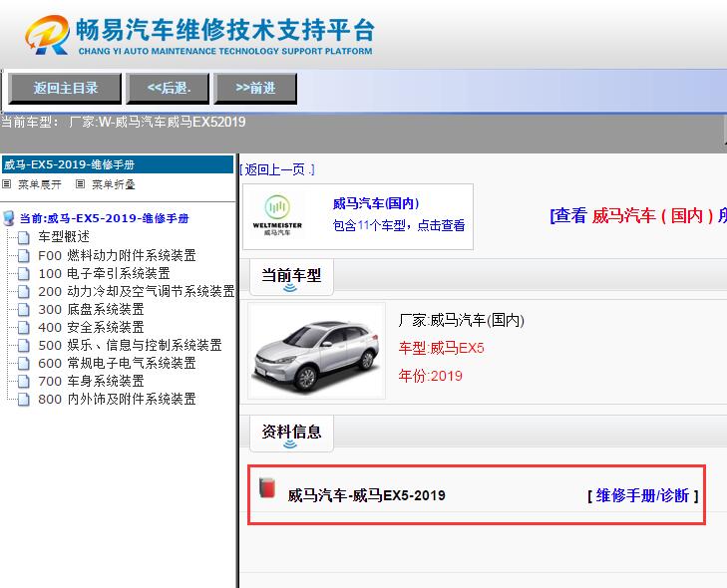This screenshot has width=727, height=588.
Task: Click the Weltmeister brand logo
Action: pos(277,216)
